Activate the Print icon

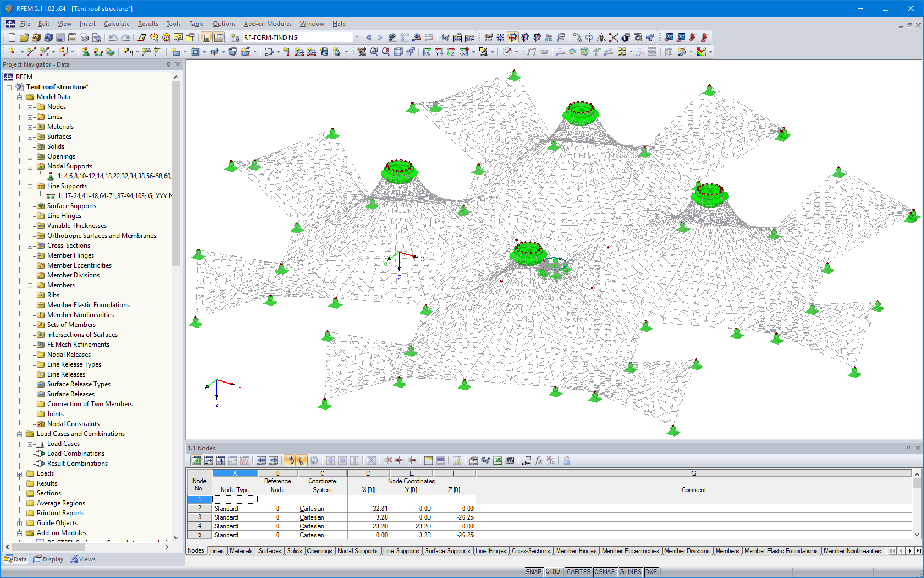tap(84, 37)
